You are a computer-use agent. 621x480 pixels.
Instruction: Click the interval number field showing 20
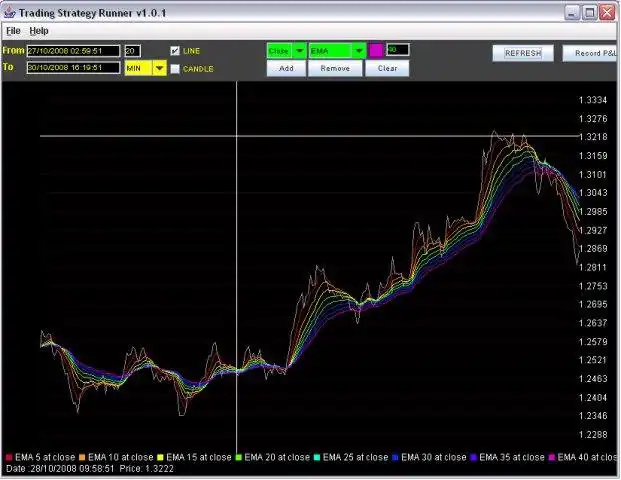pyautogui.click(x=132, y=51)
